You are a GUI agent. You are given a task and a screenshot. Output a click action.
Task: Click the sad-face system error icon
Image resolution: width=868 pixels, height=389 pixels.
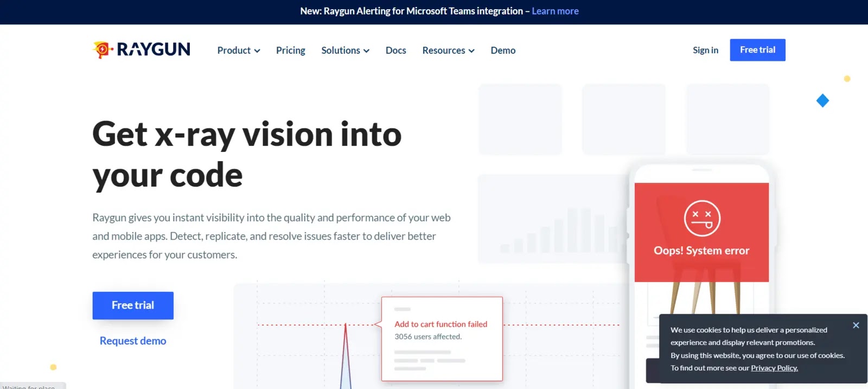point(702,218)
